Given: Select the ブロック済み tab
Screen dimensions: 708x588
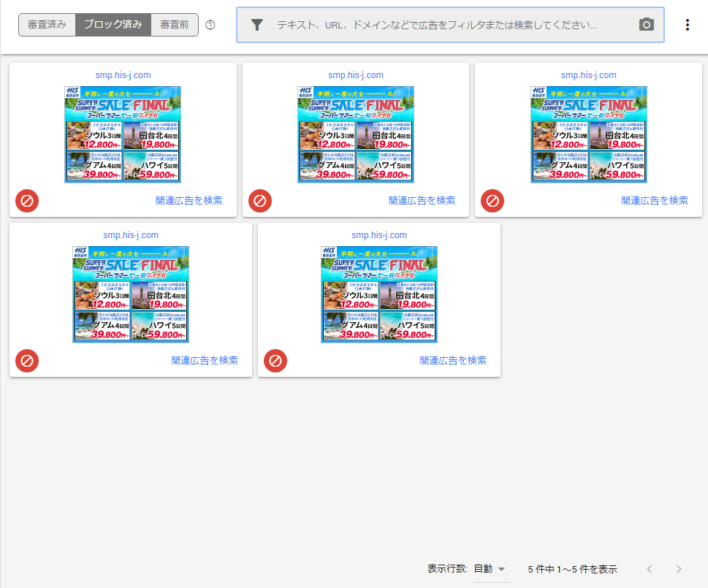Looking at the screenshot, I should pos(113,25).
